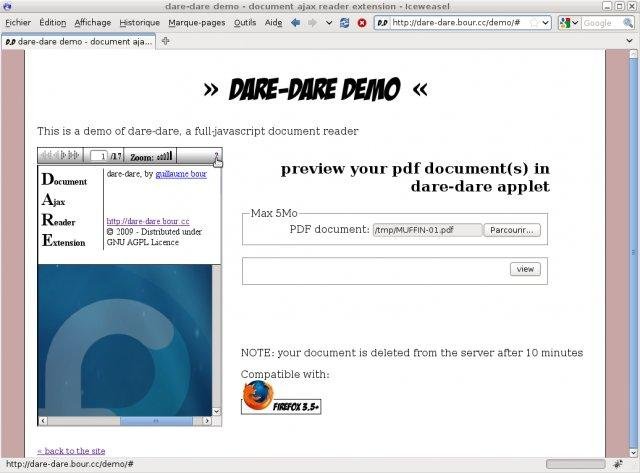Click the Firefox 3.5+ compatibility badge

click(281, 398)
